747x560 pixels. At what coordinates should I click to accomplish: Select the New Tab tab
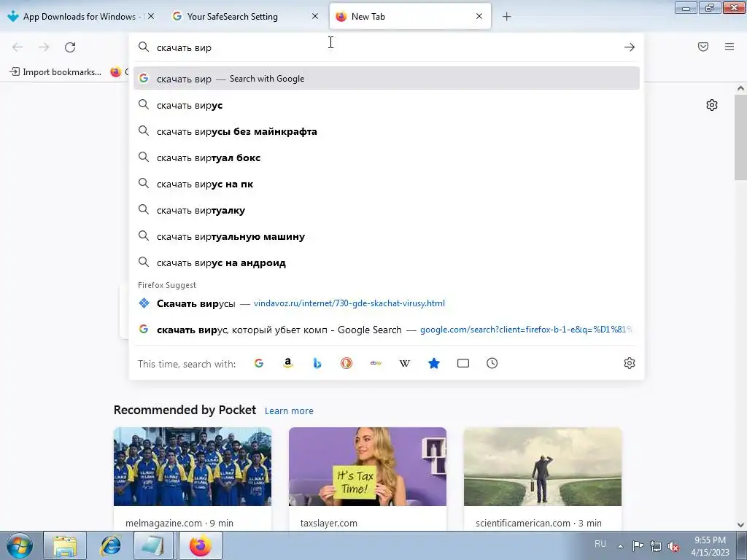coord(410,16)
